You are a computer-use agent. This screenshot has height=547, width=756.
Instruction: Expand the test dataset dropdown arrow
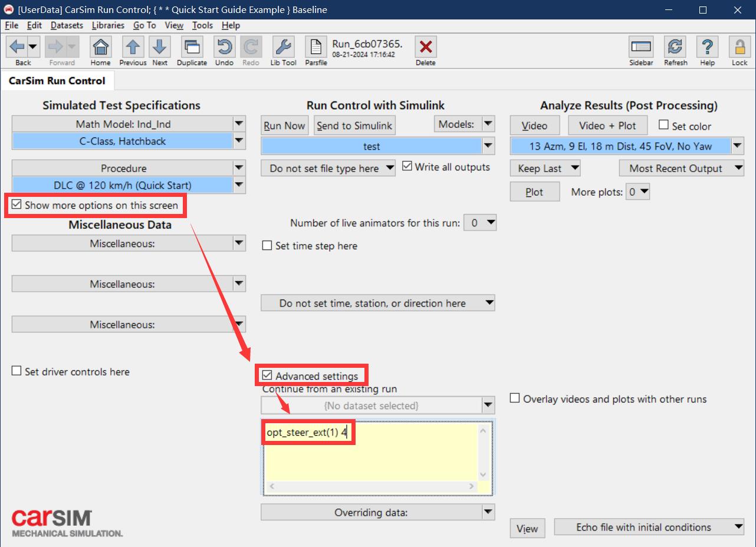[x=488, y=146]
